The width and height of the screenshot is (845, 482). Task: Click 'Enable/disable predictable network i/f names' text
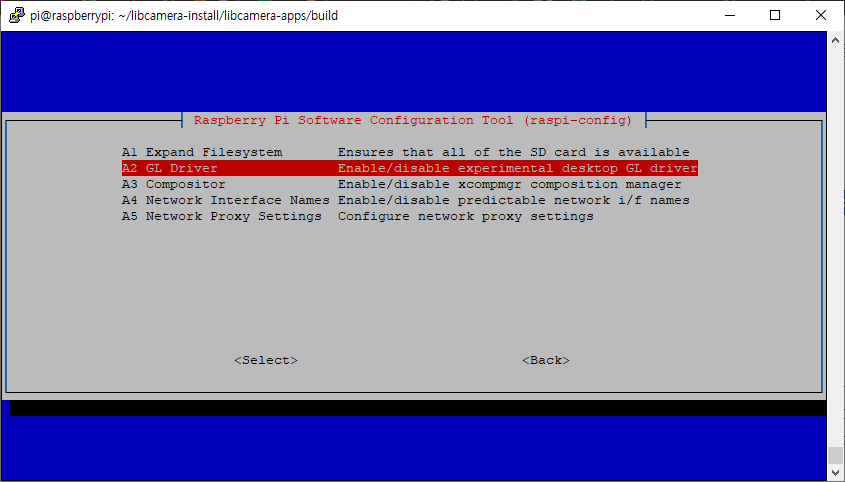514,201
